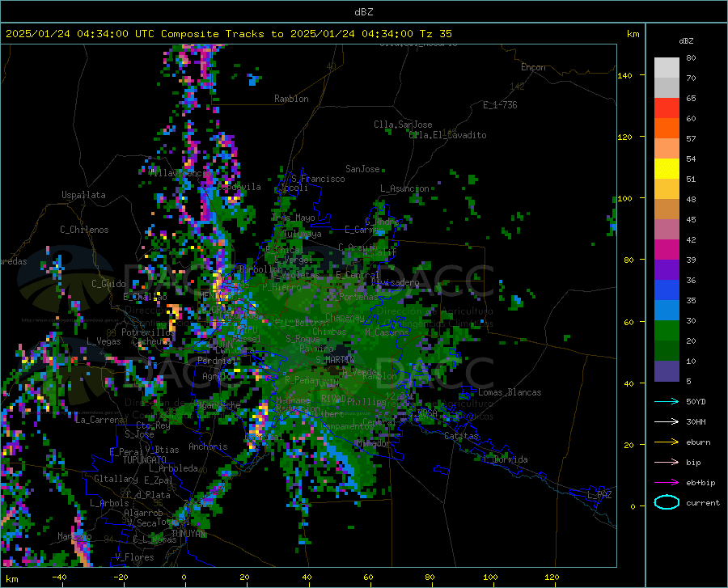
Task: Click the pink bip arrow in legend
Action: pos(667,463)
